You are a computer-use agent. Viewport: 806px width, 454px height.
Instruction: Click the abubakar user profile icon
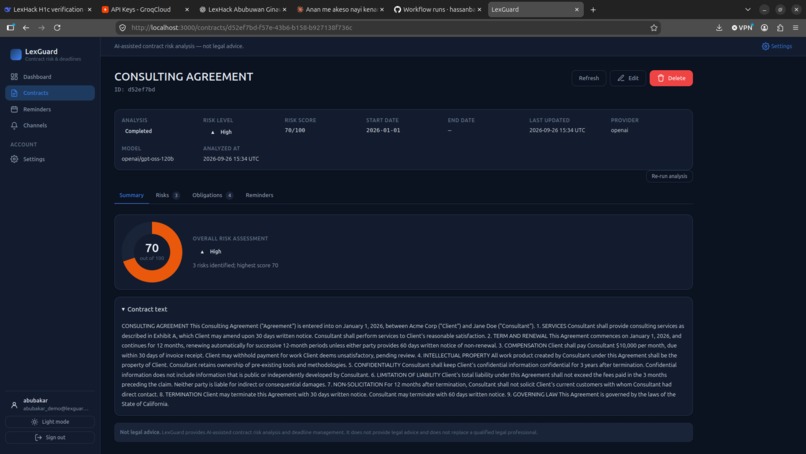[14, 405]
